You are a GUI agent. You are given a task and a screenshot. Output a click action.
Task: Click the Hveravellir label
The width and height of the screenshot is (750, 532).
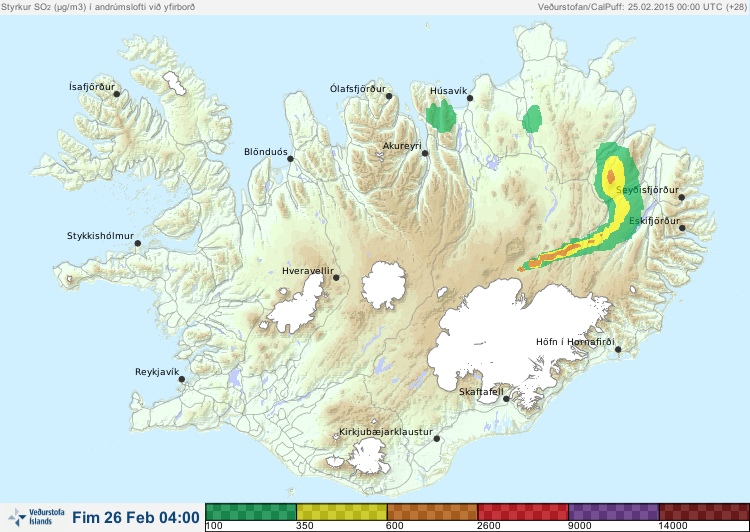click(308, 271)
